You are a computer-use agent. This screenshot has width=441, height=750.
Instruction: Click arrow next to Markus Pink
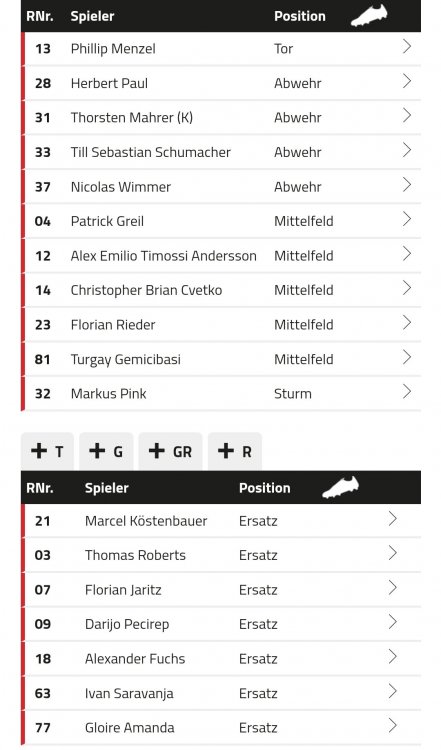tap(407, 392)
